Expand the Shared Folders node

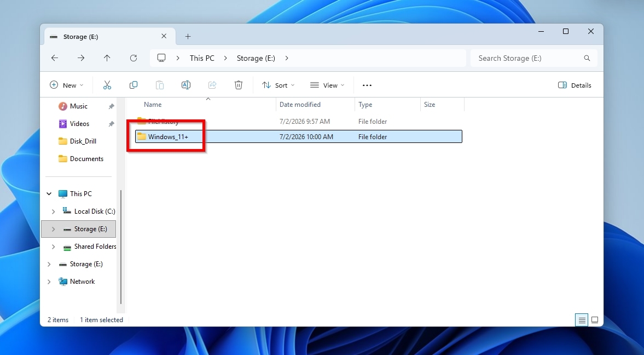point(54,247)
